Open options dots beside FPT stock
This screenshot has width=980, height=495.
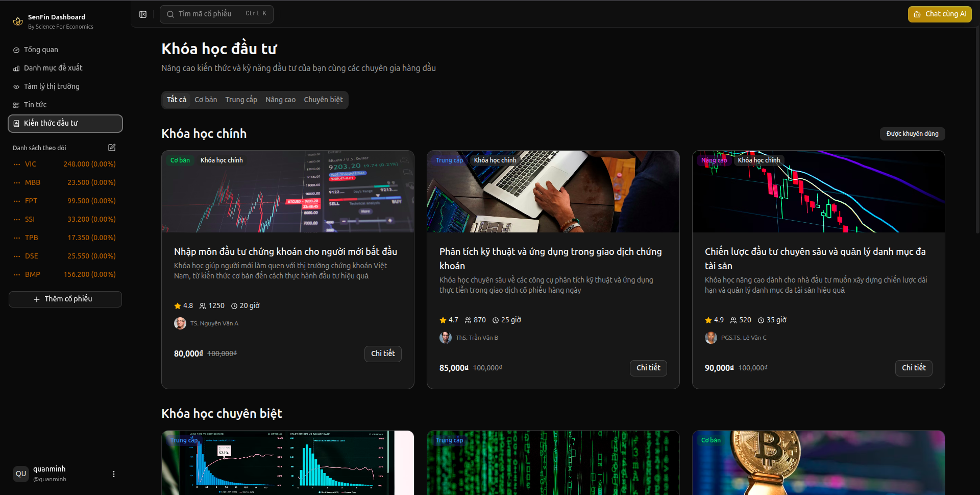[x=17, y=201]
